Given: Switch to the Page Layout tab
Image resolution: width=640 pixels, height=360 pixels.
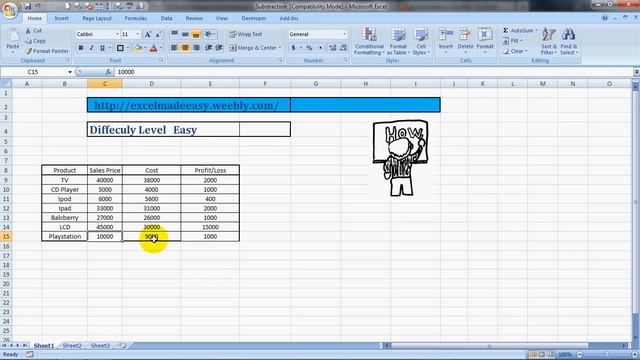Looking at the screenshot, I should [x=97, y=18].
